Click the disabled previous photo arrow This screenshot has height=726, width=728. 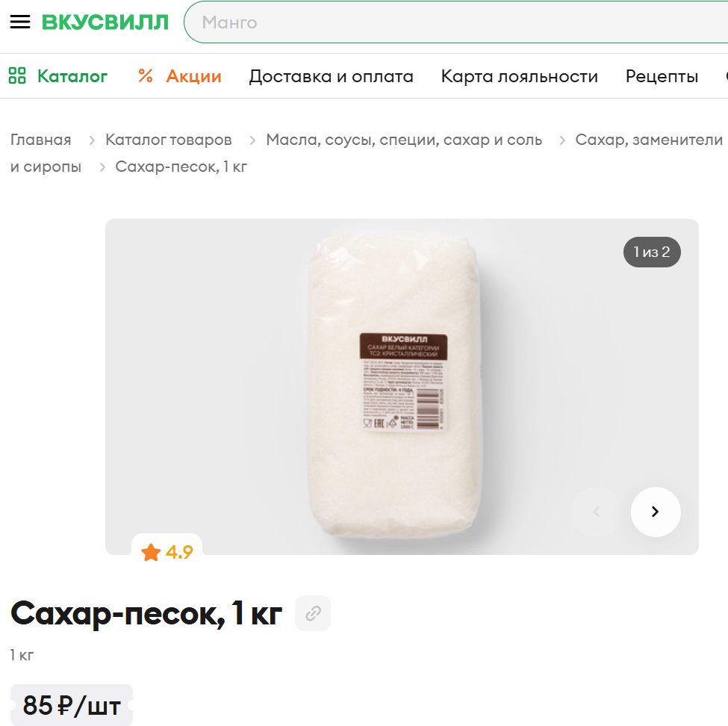(x=597, y=512)
